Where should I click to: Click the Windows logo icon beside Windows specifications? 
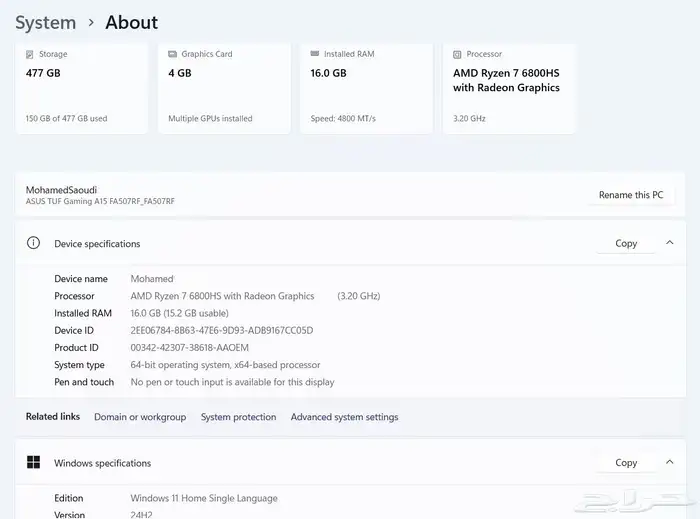33,462
